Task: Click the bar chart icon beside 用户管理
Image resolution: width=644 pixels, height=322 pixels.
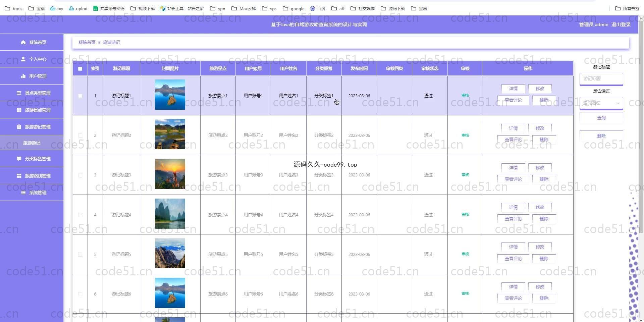Action: (23, 76)
